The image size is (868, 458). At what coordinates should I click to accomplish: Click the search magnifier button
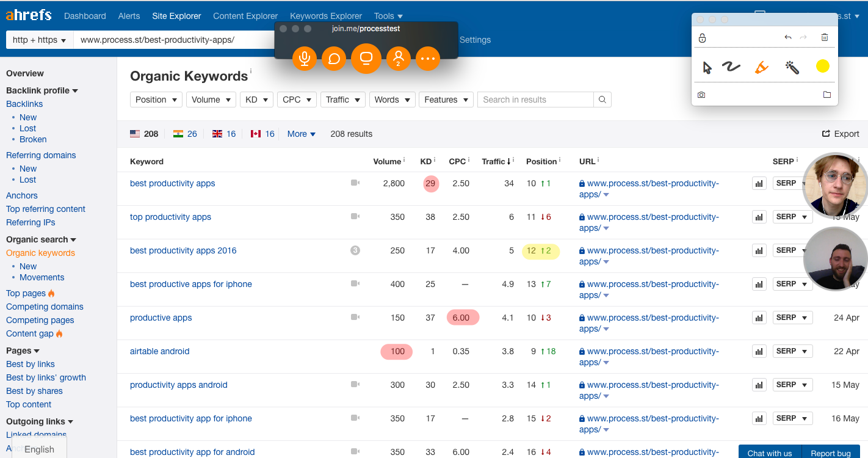(602, 100)
